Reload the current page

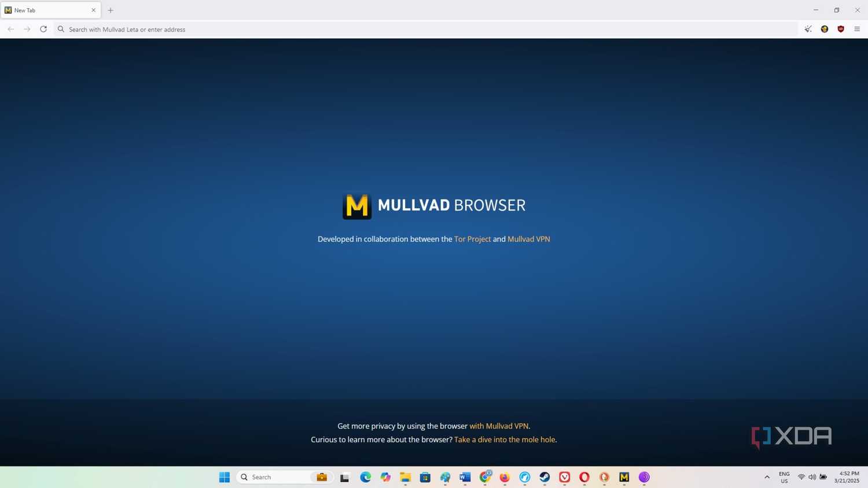[43, 29]
